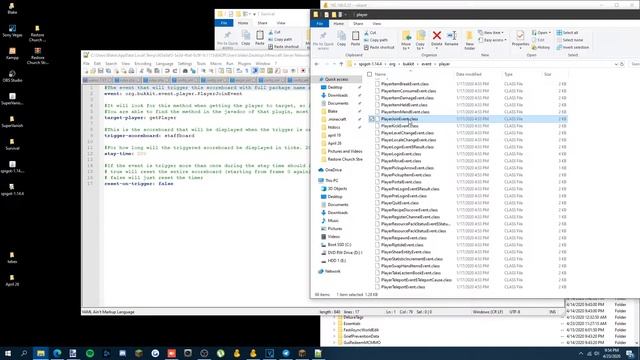
Task: Open the .minecraft folder in Quick access
Action: (x=337, y=119)
